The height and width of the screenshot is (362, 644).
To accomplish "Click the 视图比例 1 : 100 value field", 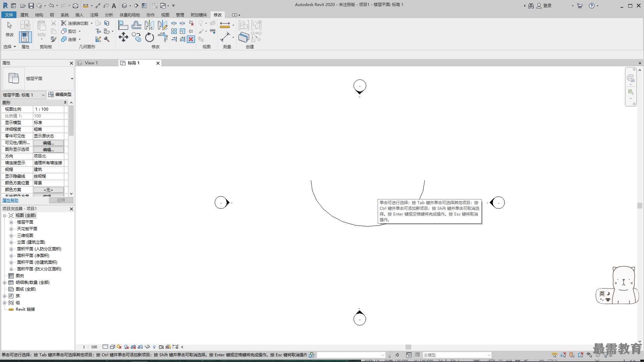I will click(49, 109).
